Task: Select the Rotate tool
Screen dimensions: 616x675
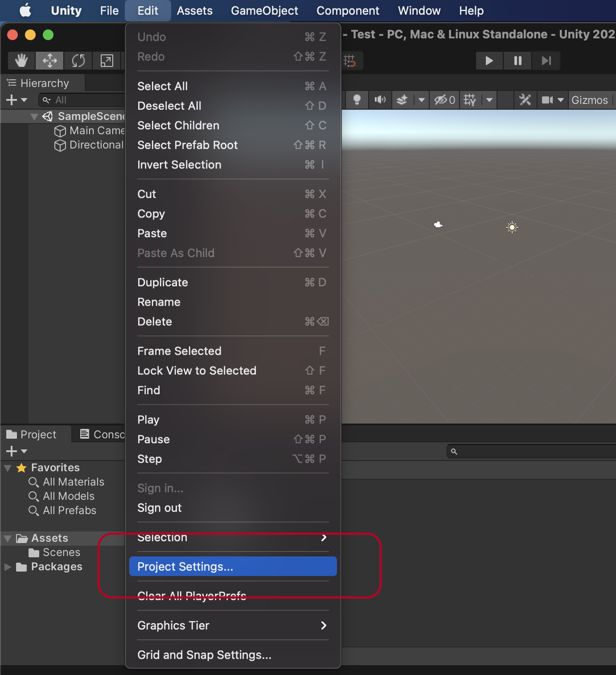Action: 78,60
